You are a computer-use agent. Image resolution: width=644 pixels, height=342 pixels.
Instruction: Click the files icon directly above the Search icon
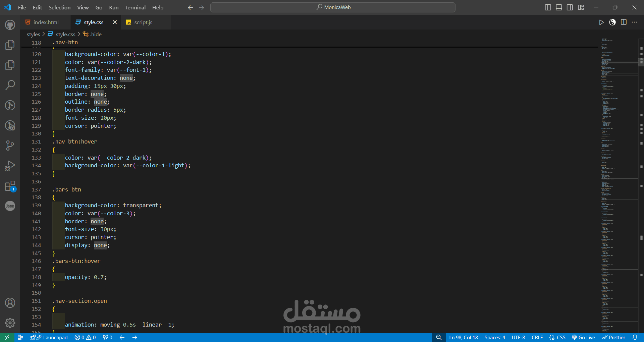tap(10, 65)
